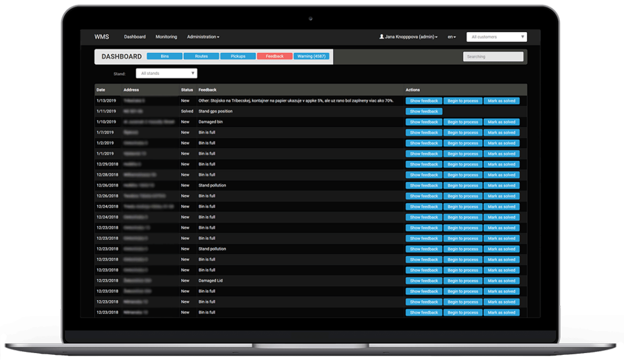Open the All customers selector
This screenshot has height=364, width=624.
click(496, 37)
